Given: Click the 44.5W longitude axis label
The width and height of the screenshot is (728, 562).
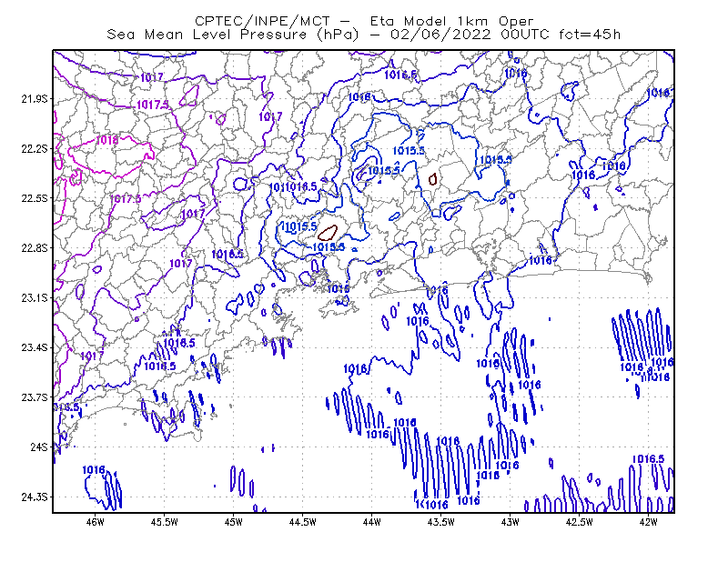Looking at the screenshot, I should coord(303,522).
